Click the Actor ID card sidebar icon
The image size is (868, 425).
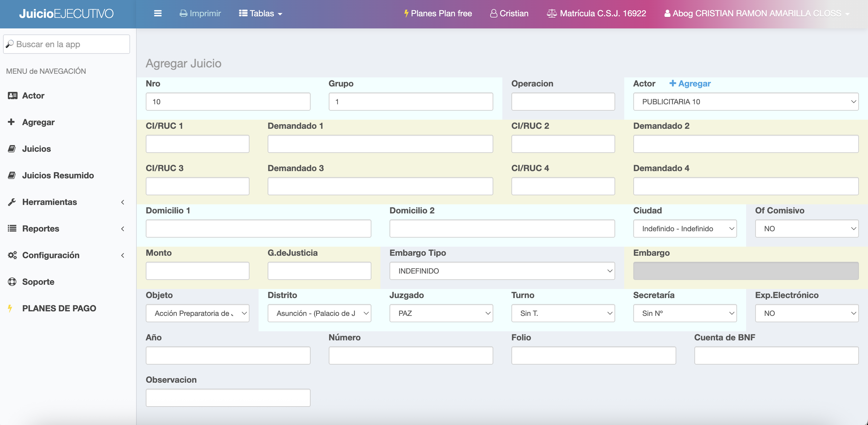12,96
